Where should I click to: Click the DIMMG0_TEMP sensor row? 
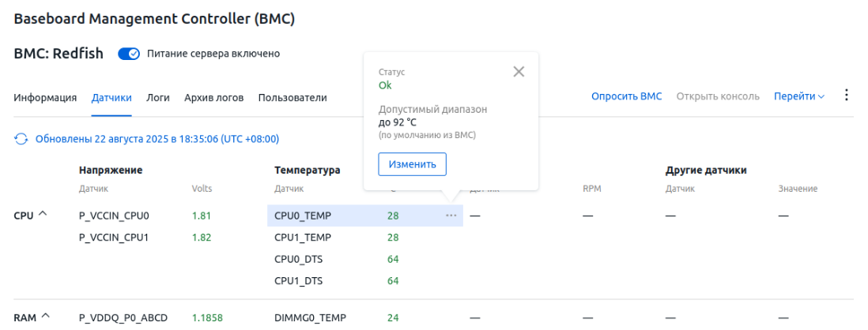[x=310, y=318]
